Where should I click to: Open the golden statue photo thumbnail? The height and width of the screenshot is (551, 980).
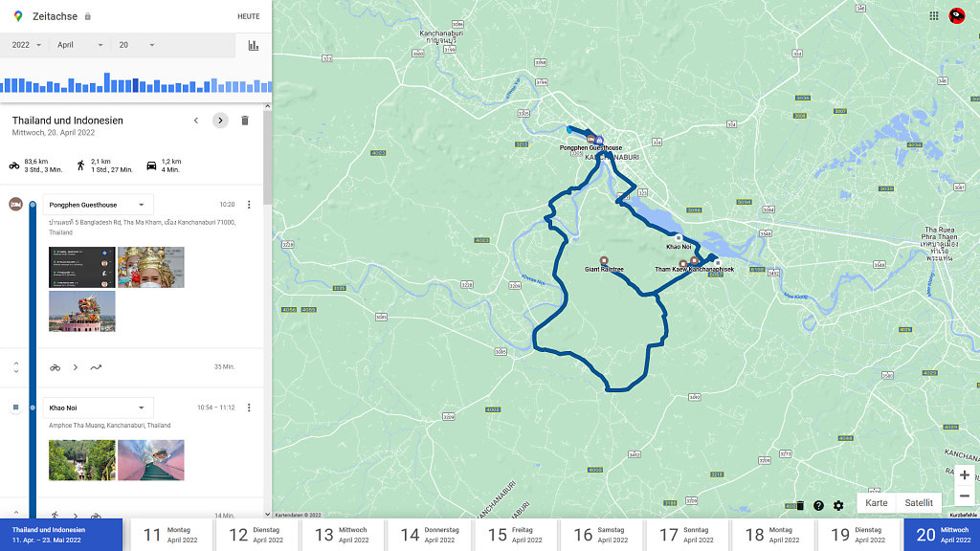[x=151, y=268]
